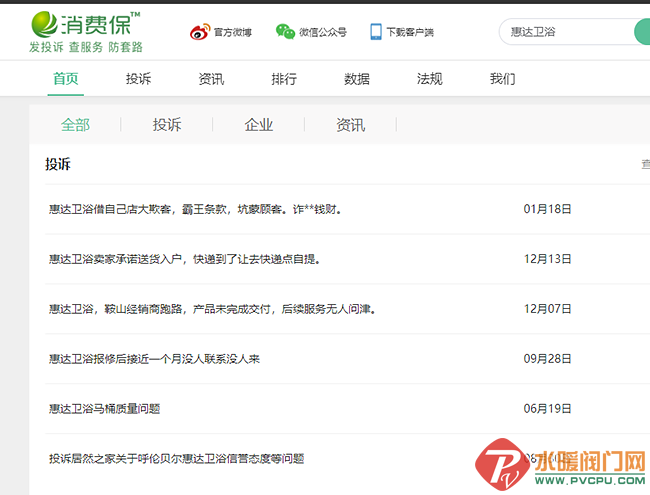
Task: Click the 下载客户端 phone icon
Action: (376, 32)
